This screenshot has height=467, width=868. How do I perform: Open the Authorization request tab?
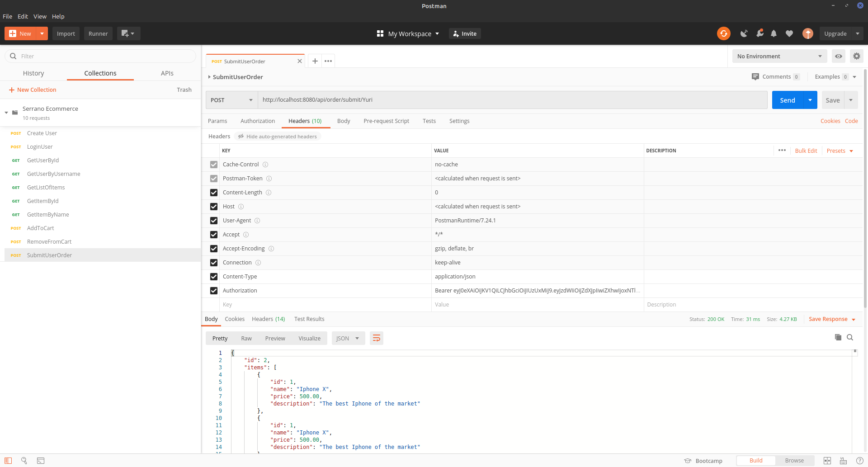click(x=258, y=121)
